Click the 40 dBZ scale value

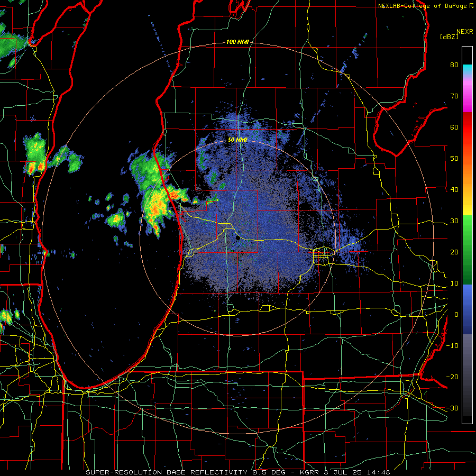454,190
